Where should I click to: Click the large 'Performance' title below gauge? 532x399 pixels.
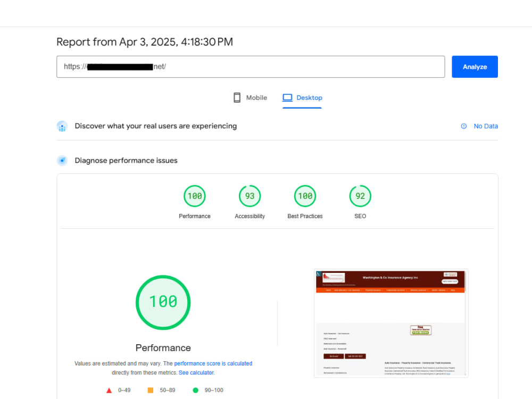(x=163, y=348)
